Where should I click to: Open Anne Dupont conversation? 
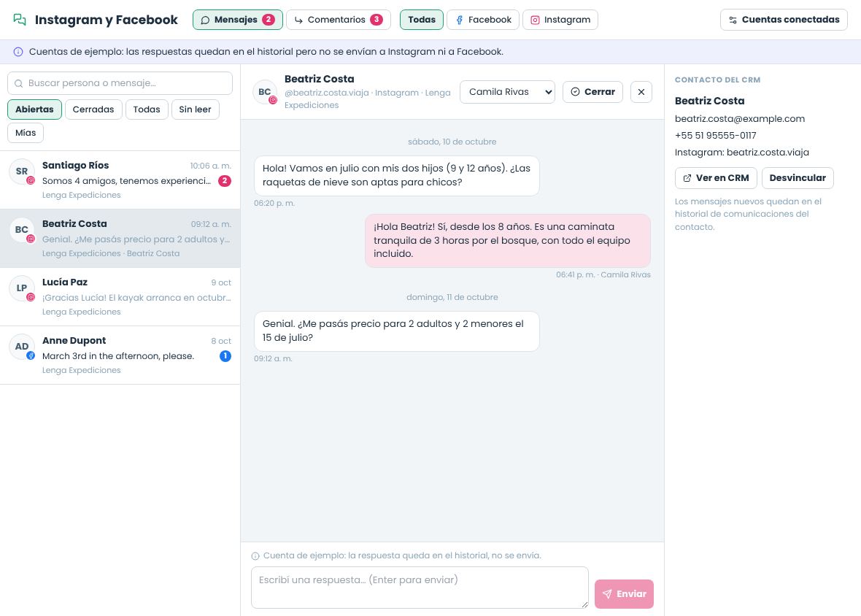tap(120, 355)
